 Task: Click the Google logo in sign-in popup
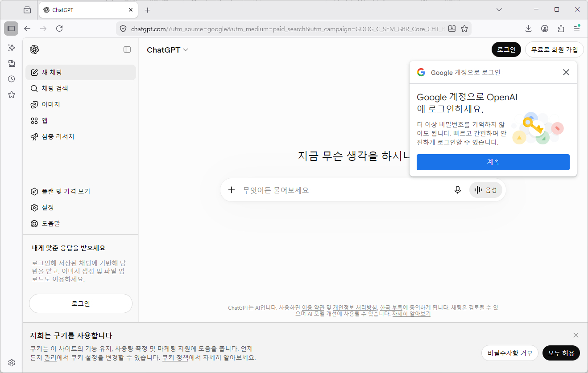click(x=421, y=72)
